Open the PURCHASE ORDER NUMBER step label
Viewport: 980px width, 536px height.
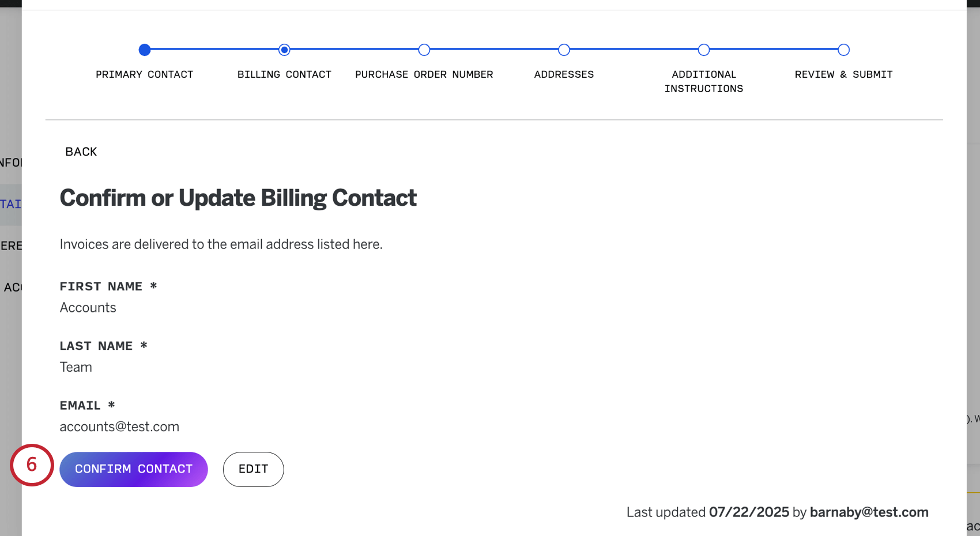424,74
